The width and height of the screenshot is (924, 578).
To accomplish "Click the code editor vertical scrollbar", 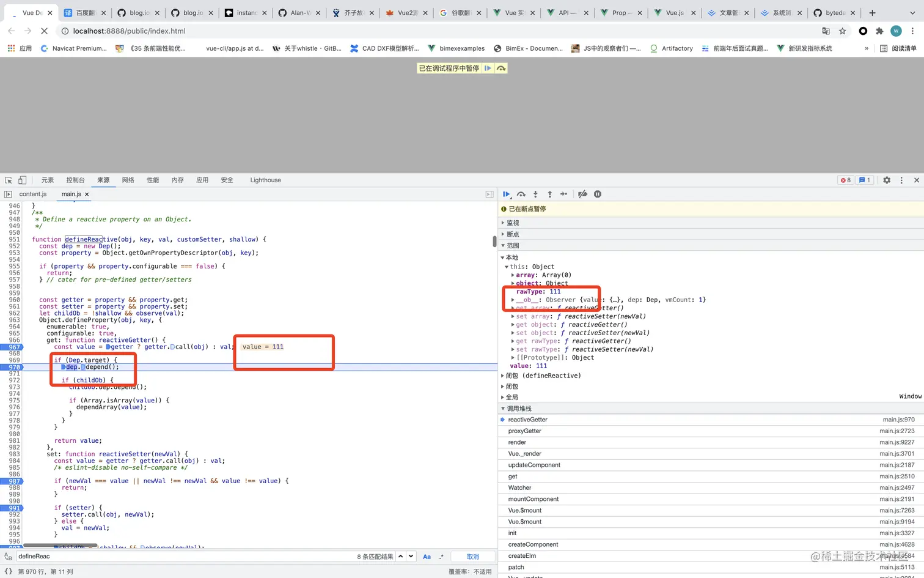I will (x=494, y=241).
